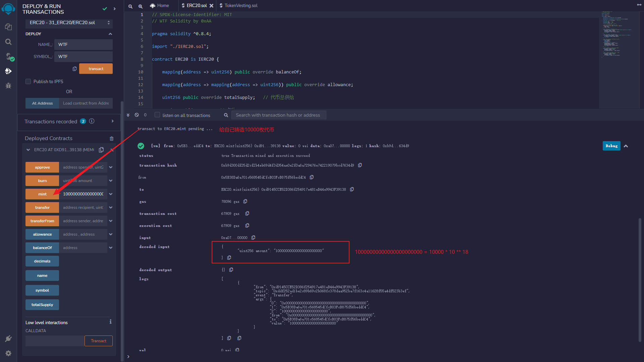Image resolution: width=644 pixels, height=362 pixels.
Task: Enable Publish to IPFS checkbox
Action: (x=28, y=81)
